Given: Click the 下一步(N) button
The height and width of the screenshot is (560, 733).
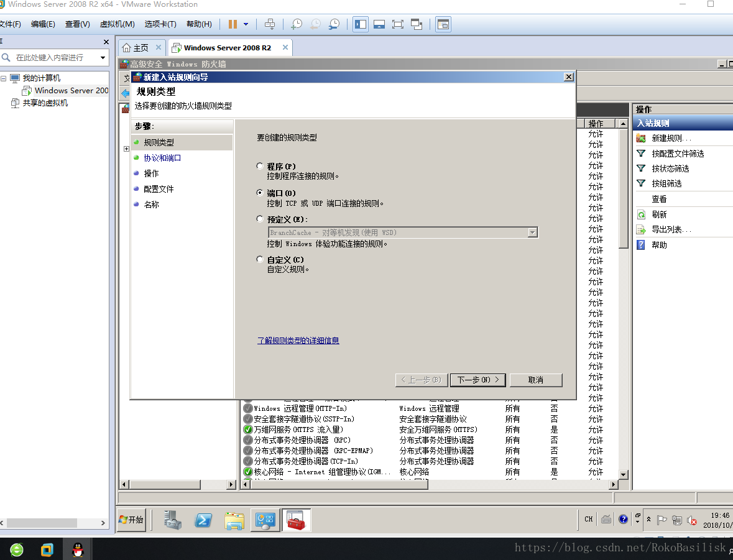Looking at the screenshot, I should point(477,380).
